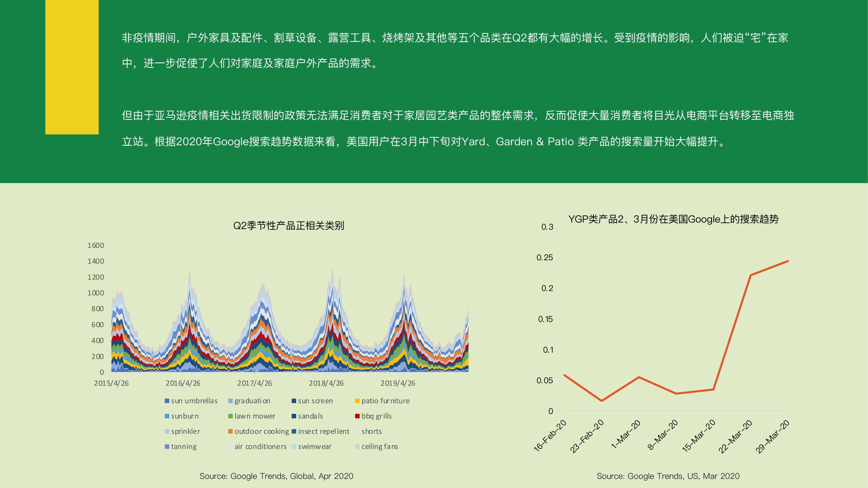This screenshot has width=868, height=488.
Task: Click the 2018/4/26 x-axis date label
Action: (x=326, y=383)
